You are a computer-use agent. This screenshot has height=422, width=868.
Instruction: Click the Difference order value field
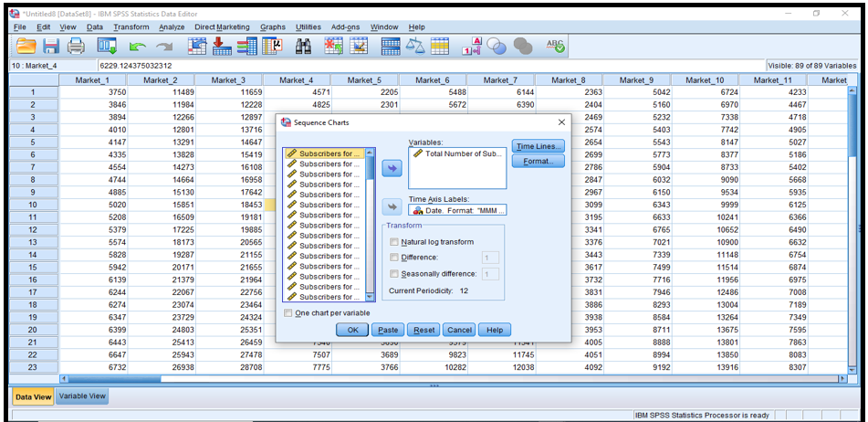(x=489, y=258)
